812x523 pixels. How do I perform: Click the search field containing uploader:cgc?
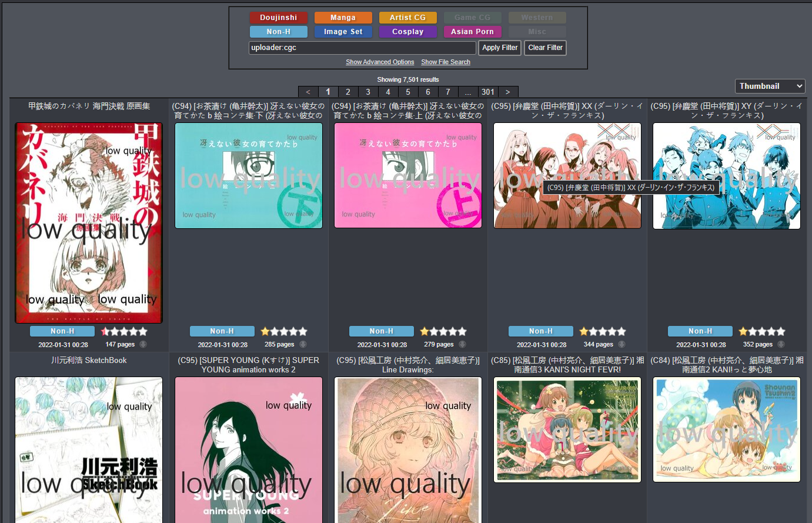(x=362, y=48)
